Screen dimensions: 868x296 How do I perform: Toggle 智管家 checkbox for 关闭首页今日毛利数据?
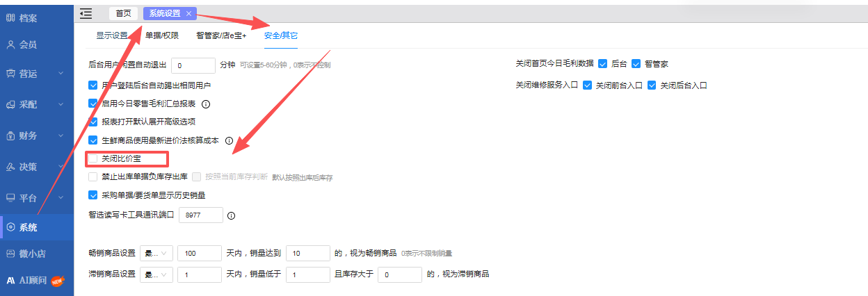pyautogui.click(x=636, y=64)
